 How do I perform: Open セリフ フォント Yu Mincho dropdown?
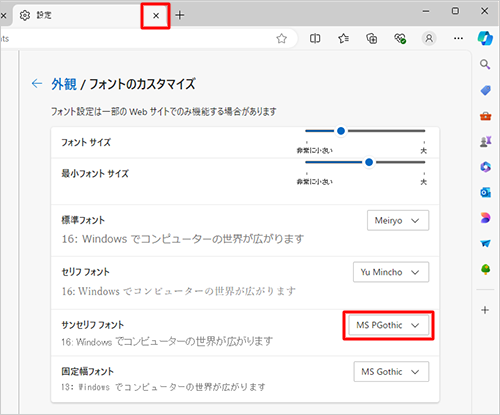click(391, 272)
